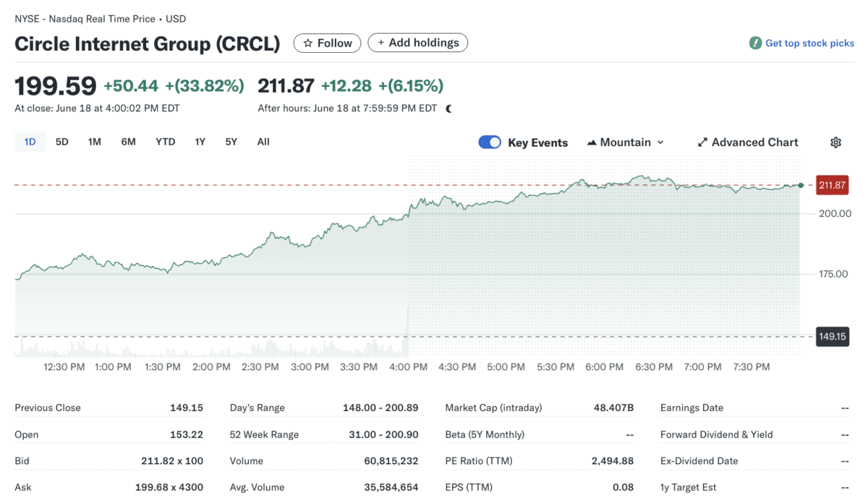Click the PE Ratio value 2,494.88
Screen dimensions: 868x503
point(612,460)
